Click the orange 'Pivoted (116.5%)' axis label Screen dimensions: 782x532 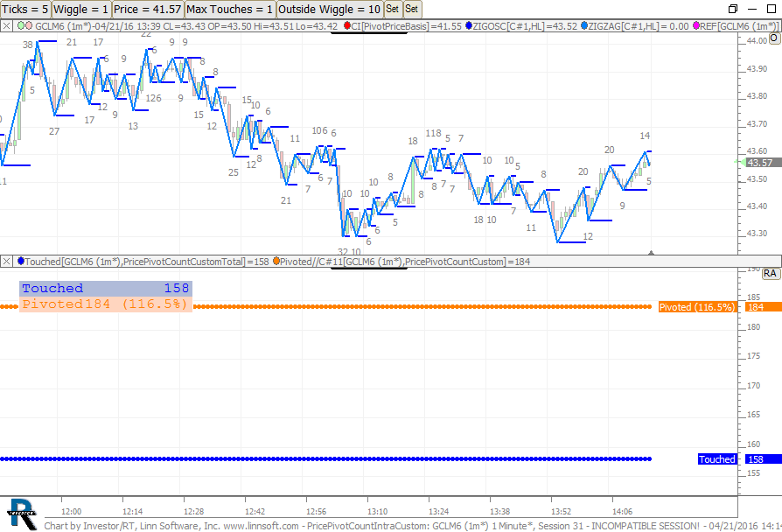(x=697, y=307)
